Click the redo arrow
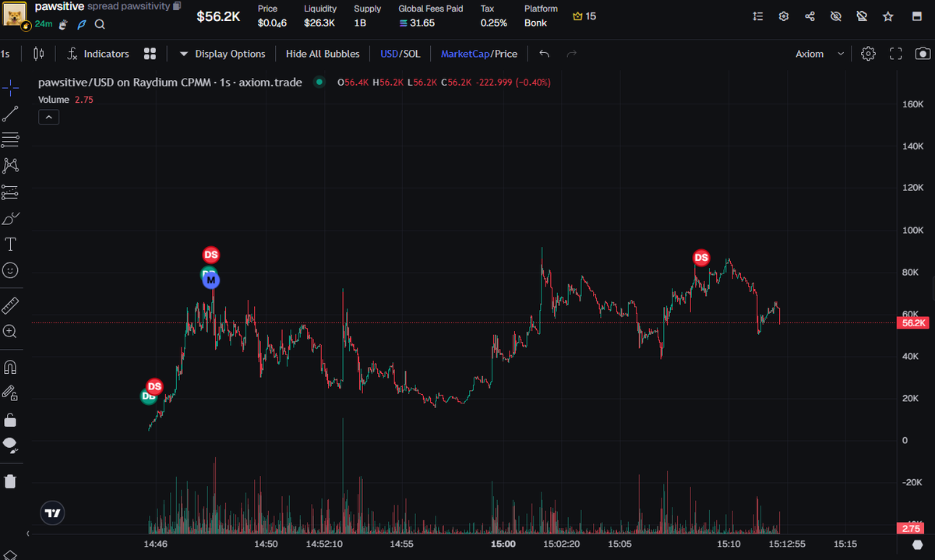 (x=572, y=54)
